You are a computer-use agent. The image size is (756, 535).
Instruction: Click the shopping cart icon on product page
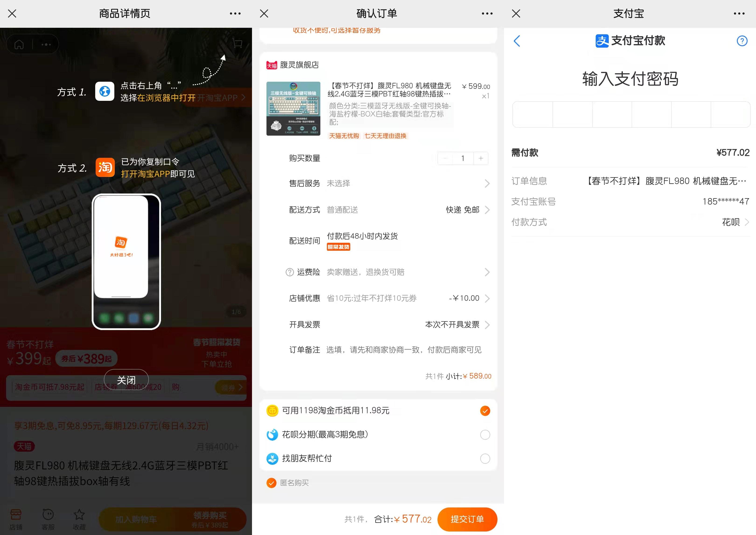tap(237, 43)
